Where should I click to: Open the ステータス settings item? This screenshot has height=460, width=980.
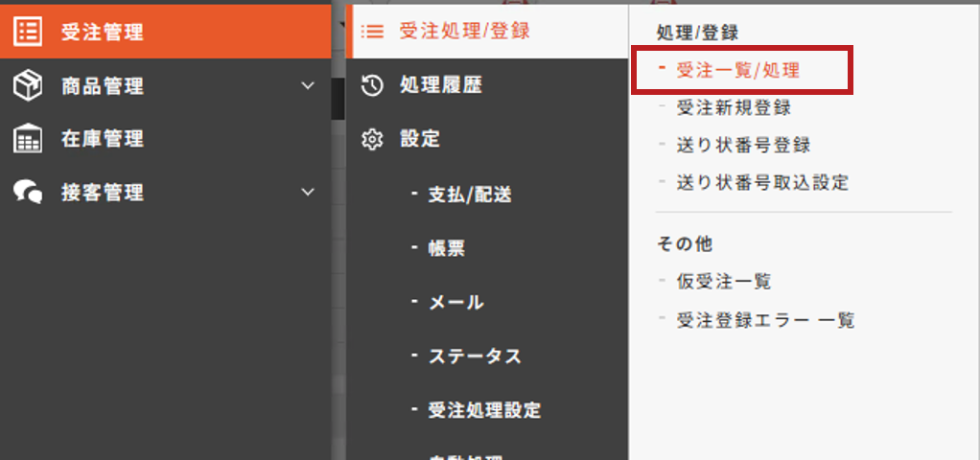[475, 356]
